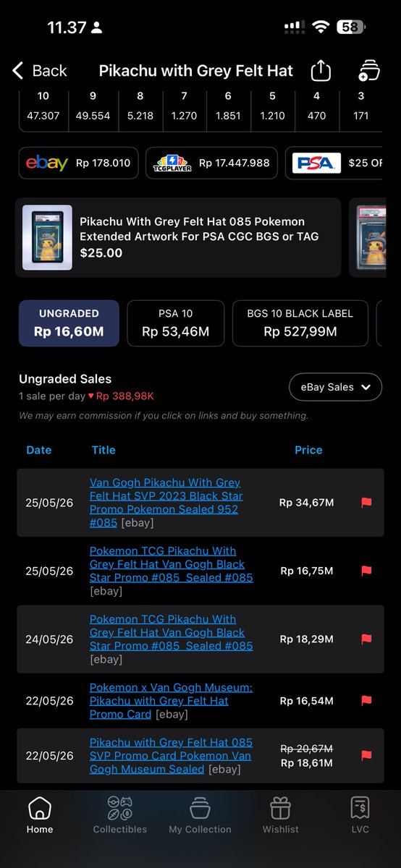401x868 pixels.
Task: Open Van Gogh Pikachu Sealed 952 listing link
Action: tap(166, 502)
